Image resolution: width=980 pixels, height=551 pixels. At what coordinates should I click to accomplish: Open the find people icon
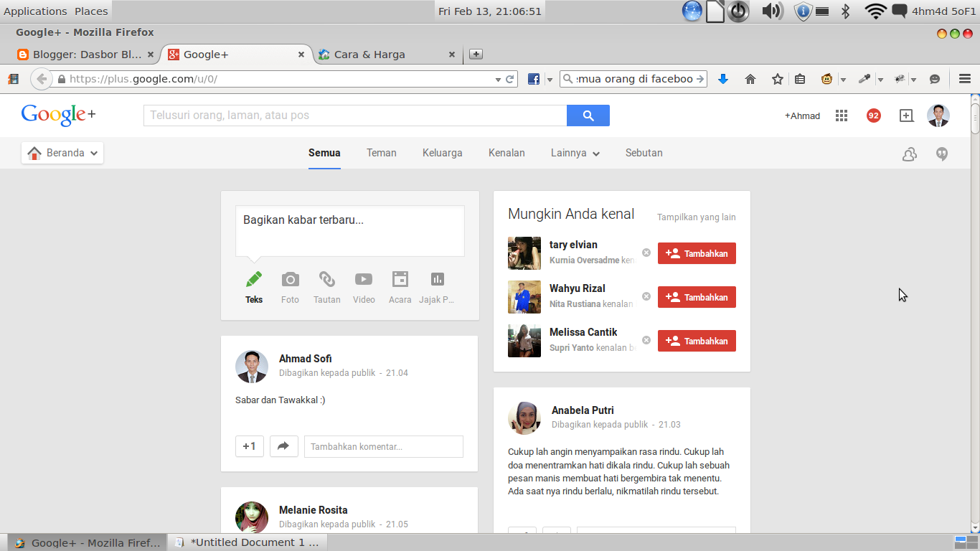(909, 154)
